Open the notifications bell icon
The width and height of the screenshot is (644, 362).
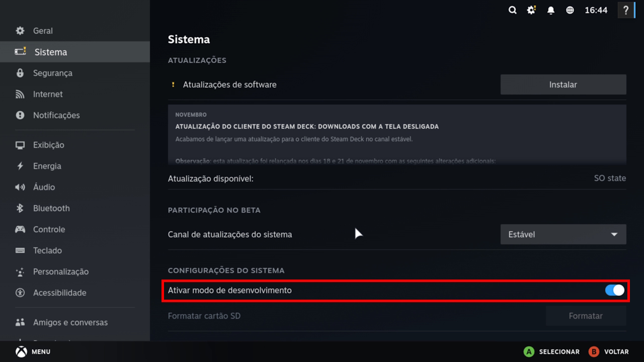pos(550,10)
